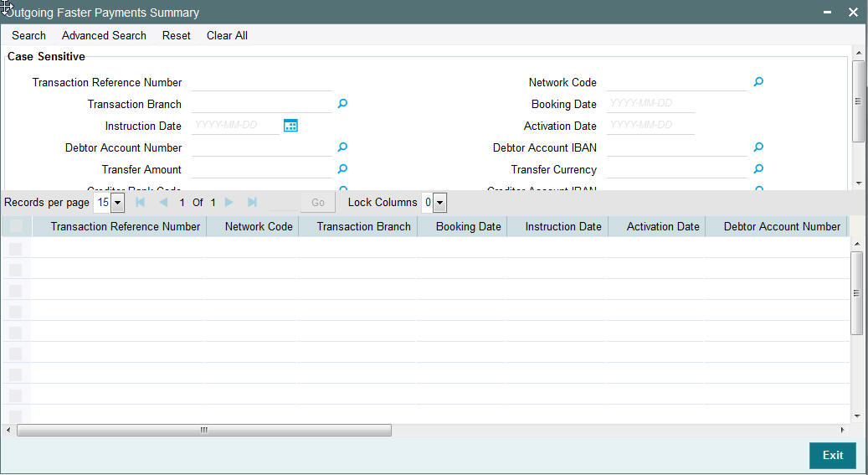This screenshot has width=868, height=475.
Task: Click up arrow of results table scrollbar
Action: click(x=857, y=245)
